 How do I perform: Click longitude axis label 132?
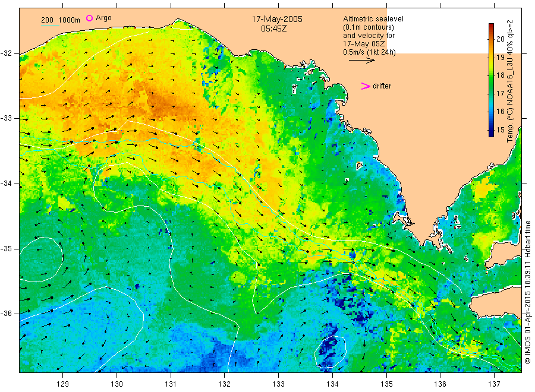coord(225,384)
